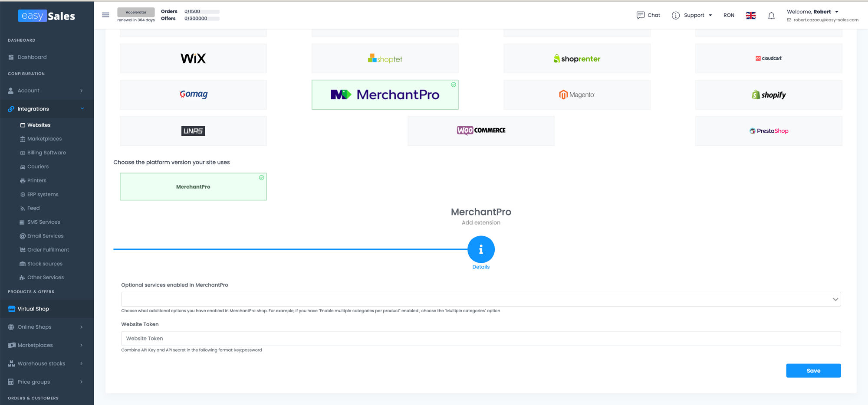This screenshot has width=868, height=405.
Task: Go to Dashboard page
Action: tap(32, 57)
